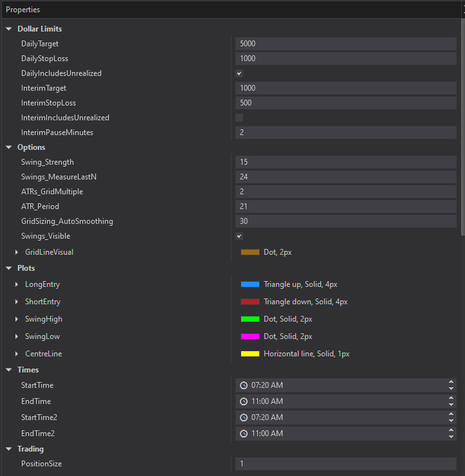Toggle the Swings_Visible checkbox
Screen dimensions: 465x476
point(239,236)
